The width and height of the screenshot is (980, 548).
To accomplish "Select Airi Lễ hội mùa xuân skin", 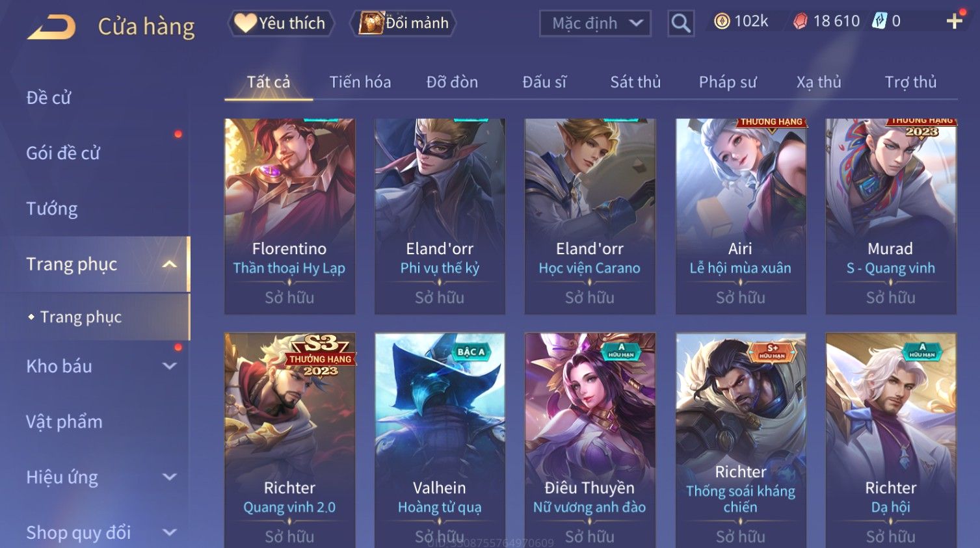I will (x=740, y=216).
